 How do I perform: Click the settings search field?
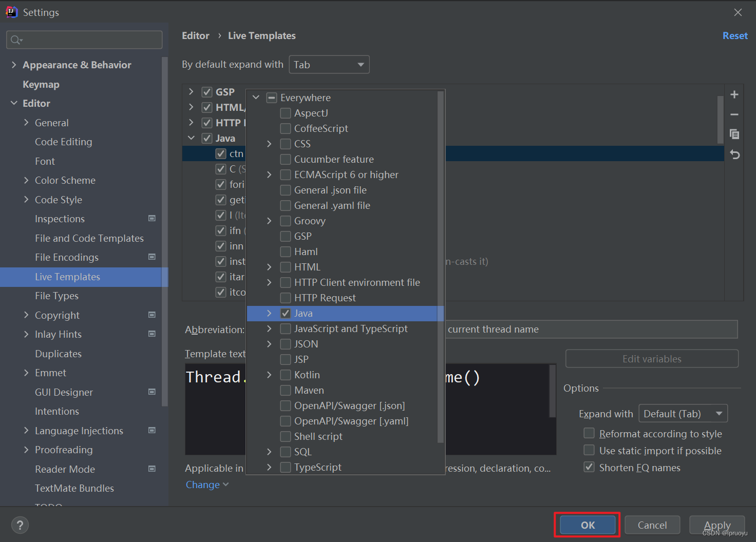click(84, 40)
